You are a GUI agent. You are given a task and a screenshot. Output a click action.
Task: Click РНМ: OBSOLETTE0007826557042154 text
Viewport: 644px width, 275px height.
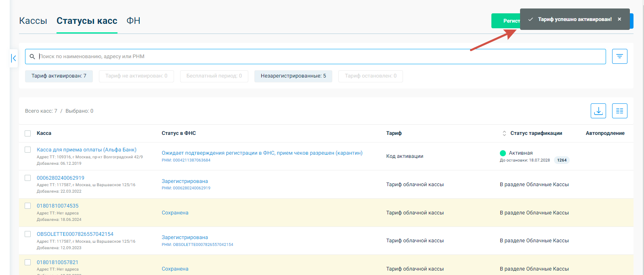click(x=197, y=245)
